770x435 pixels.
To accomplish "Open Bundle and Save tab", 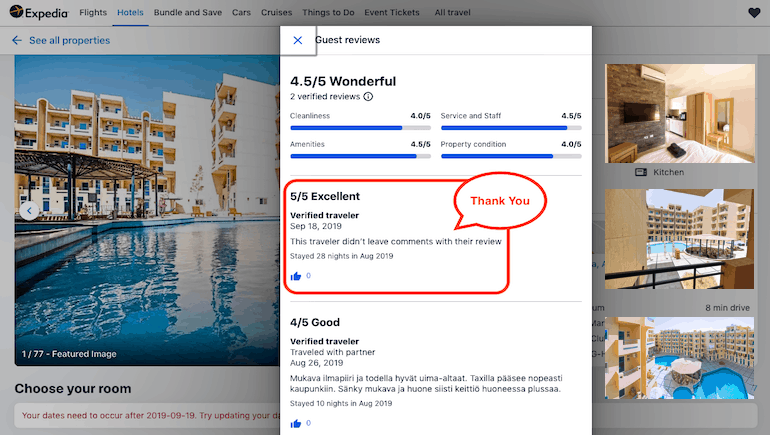I will point(188,12).
